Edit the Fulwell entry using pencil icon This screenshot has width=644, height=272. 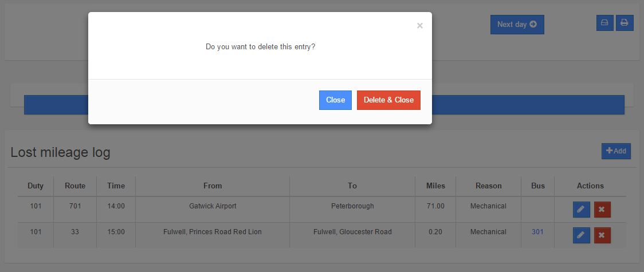coord(582,235)
